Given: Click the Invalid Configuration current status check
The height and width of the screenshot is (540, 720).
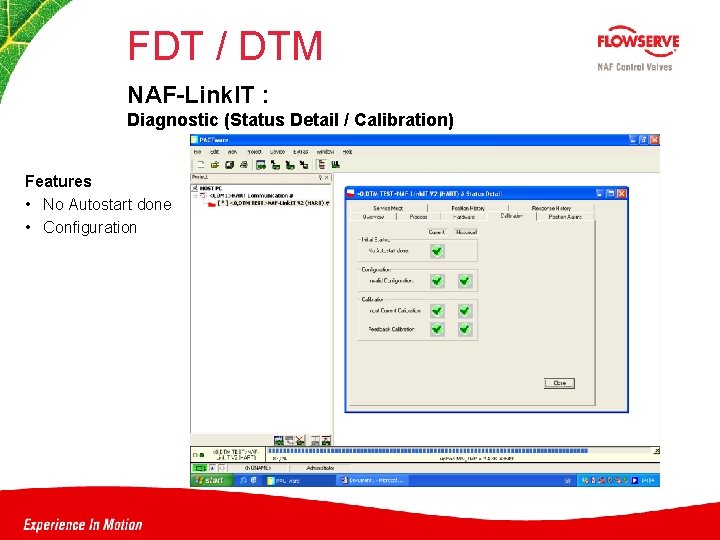Looking at the screenshot, I should [x=437, y=281].
